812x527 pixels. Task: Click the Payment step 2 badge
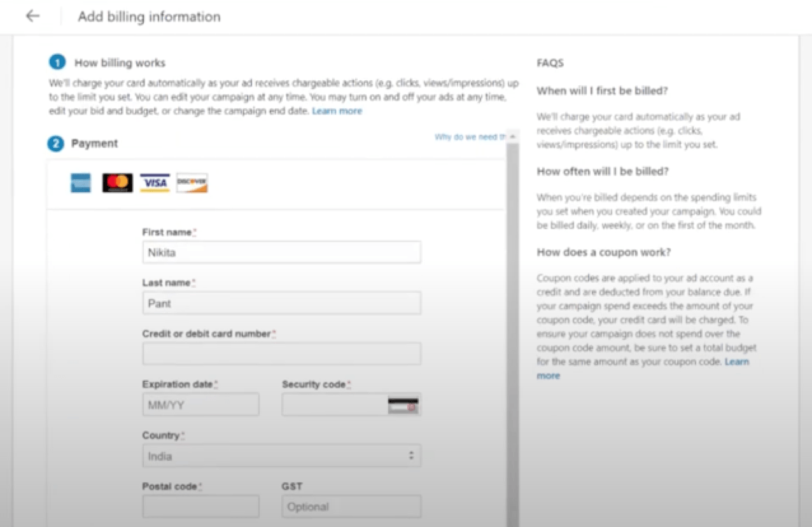[55, 143]
